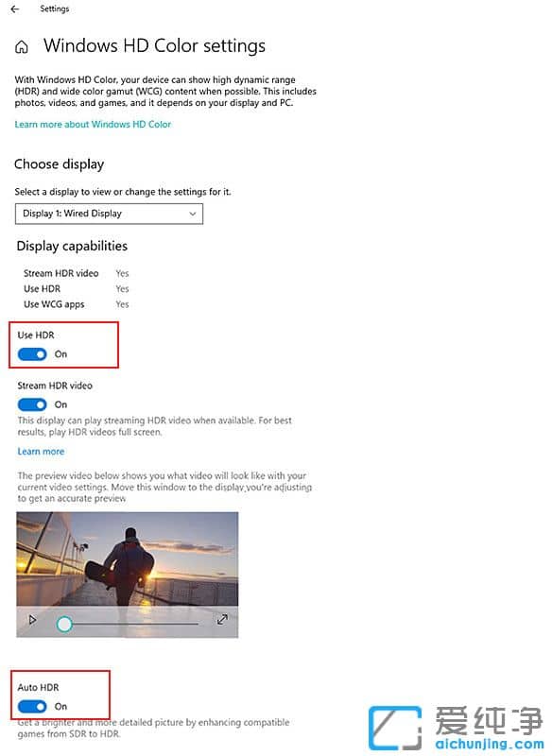Toggle the Use HDR switch

tap(32, 354)
